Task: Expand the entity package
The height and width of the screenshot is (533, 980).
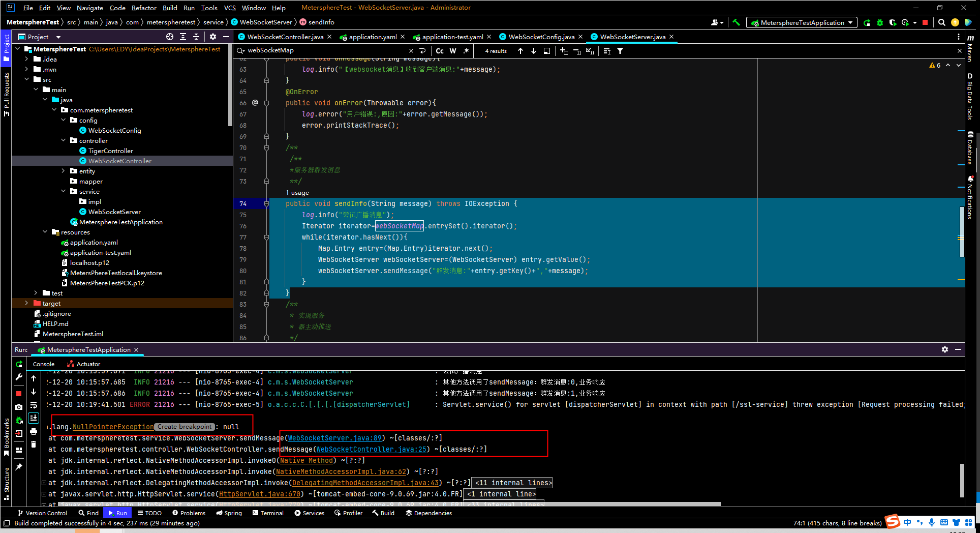Action: (63, 171)
